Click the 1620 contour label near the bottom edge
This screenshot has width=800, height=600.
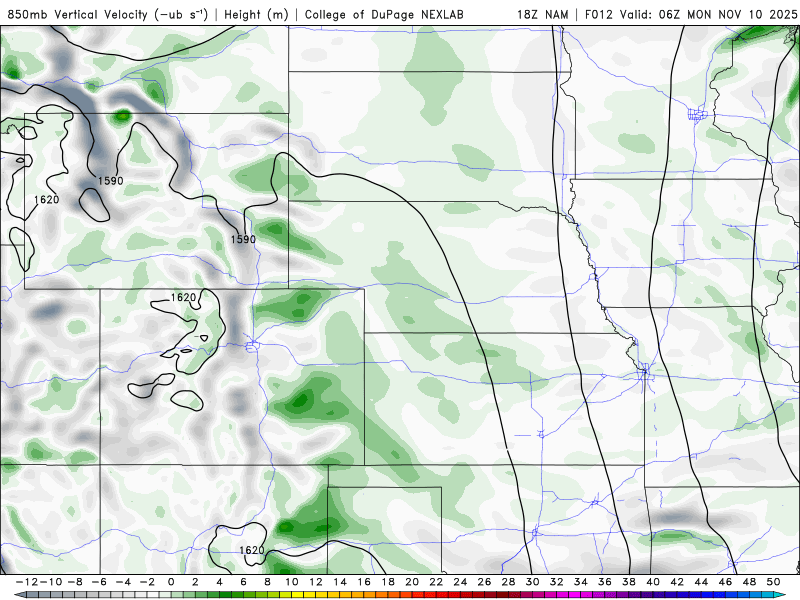(x=252, y=550)
